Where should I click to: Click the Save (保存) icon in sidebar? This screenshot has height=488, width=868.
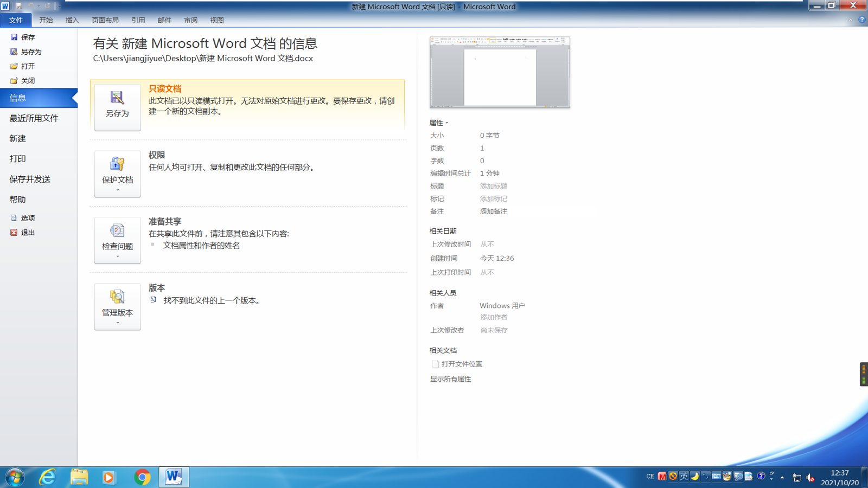coord(14,37)
